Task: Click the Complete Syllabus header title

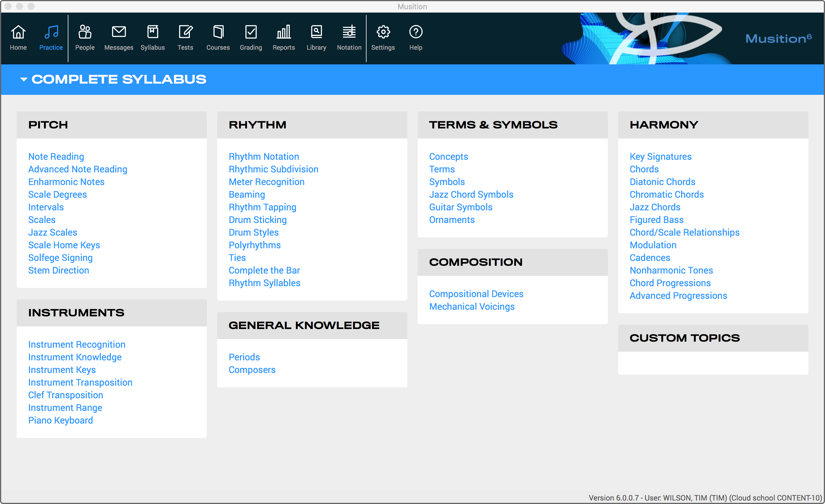Action: [x=119, y=79]
